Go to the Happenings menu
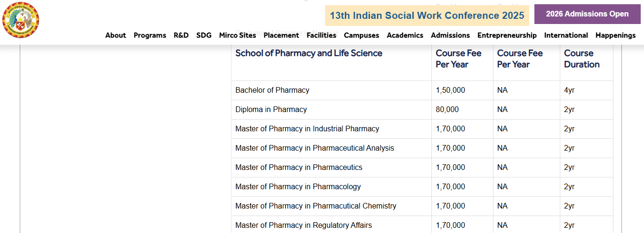The width and height of the screenshot is (644, 233). (615, 35)
